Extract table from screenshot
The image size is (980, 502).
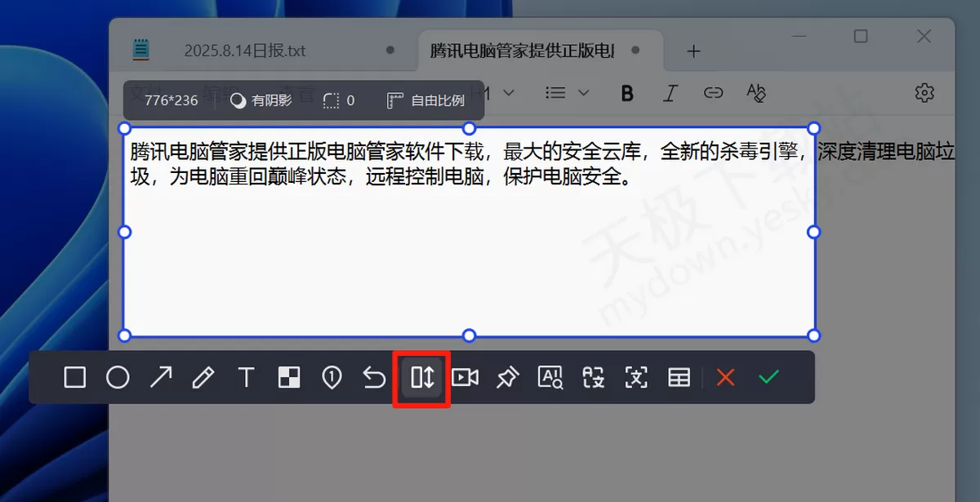(679, 377)
